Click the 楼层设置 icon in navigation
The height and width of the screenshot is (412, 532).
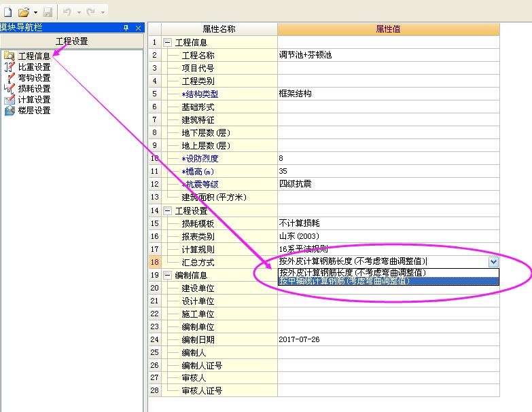[x=9, y=111]
